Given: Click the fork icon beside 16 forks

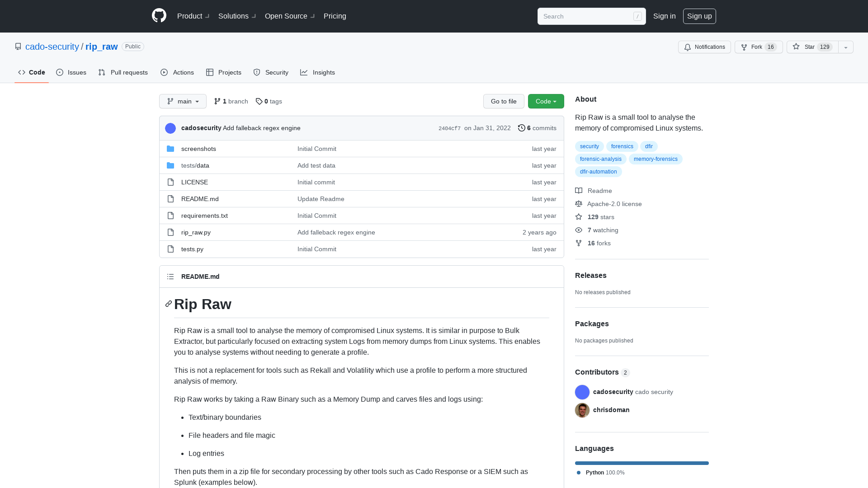Looking at the screenshot, I should tap(579, 243).
